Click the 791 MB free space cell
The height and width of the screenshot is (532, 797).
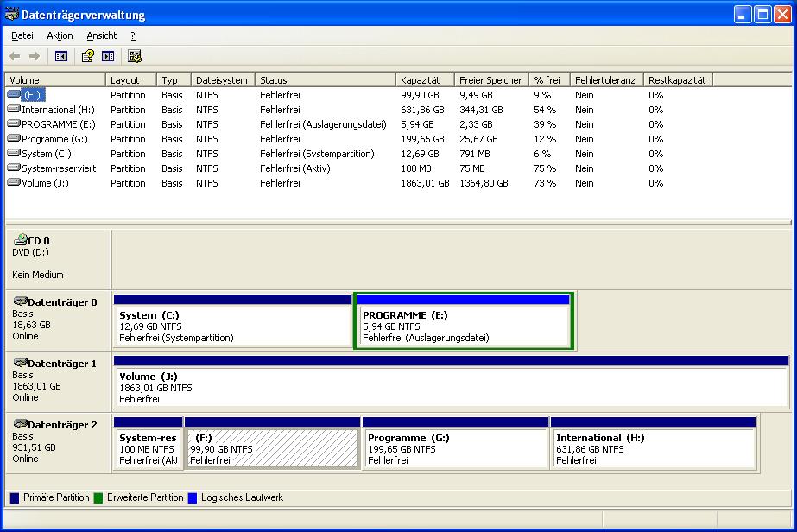(x=473, y=154)
